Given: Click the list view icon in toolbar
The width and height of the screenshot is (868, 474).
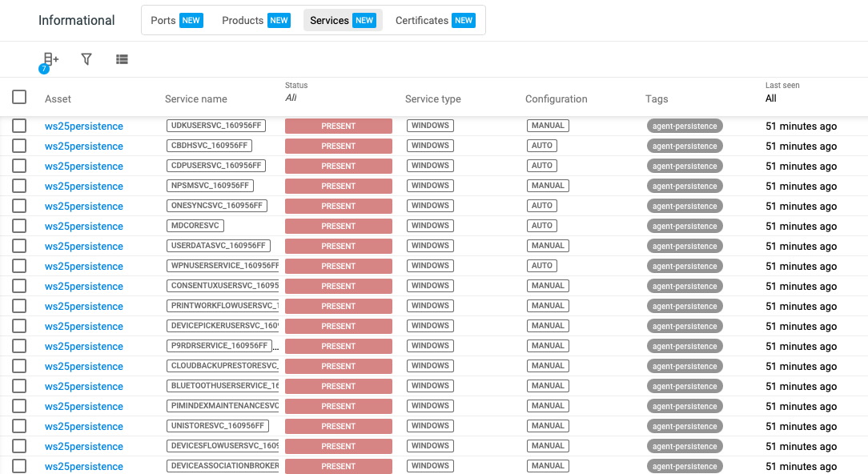Looking at the screenshot, I should pos(122,59).
